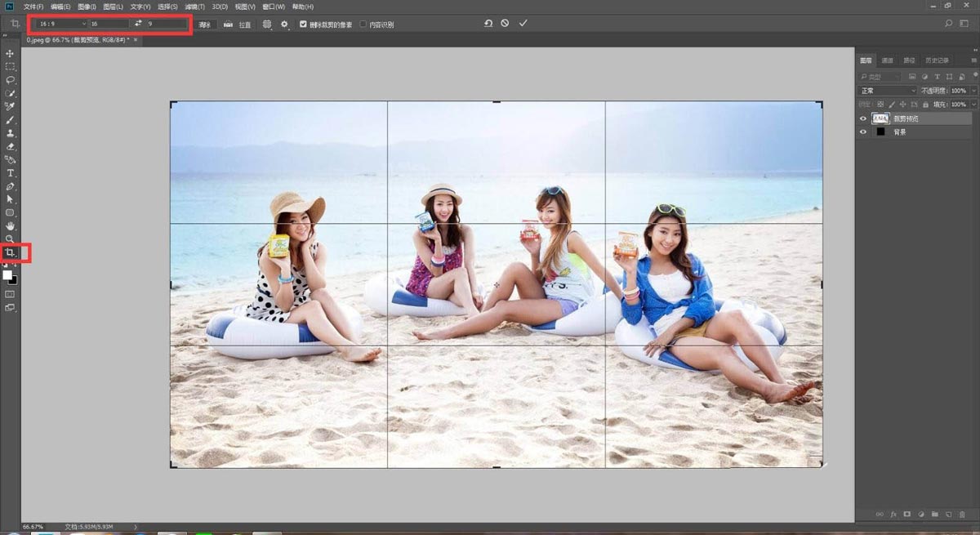The image size is (980, 535).
Task: Lock all layer attributes
Action: [x=925, y=105]
